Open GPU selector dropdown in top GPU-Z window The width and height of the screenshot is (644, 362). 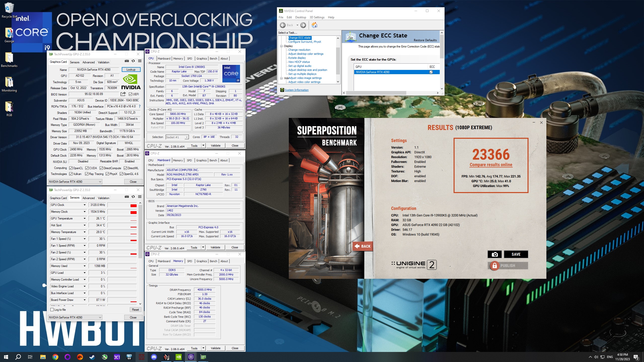tap(75, 182)
